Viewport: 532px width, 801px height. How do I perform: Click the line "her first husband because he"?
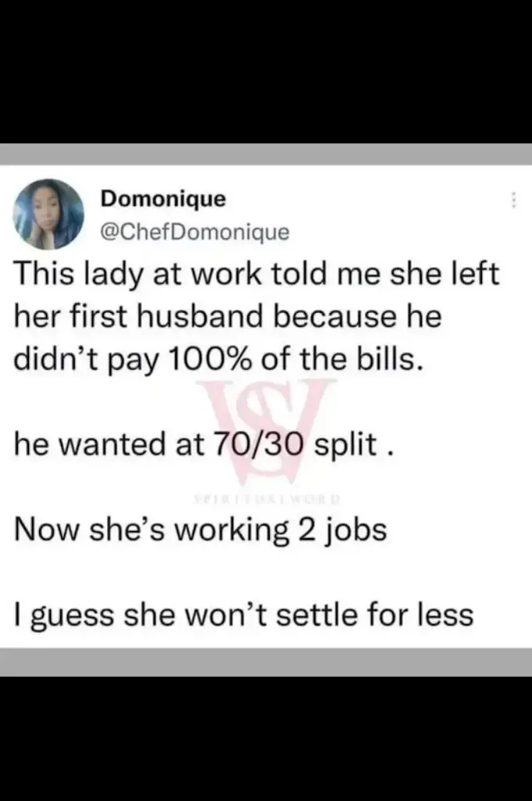pos(228,319)
